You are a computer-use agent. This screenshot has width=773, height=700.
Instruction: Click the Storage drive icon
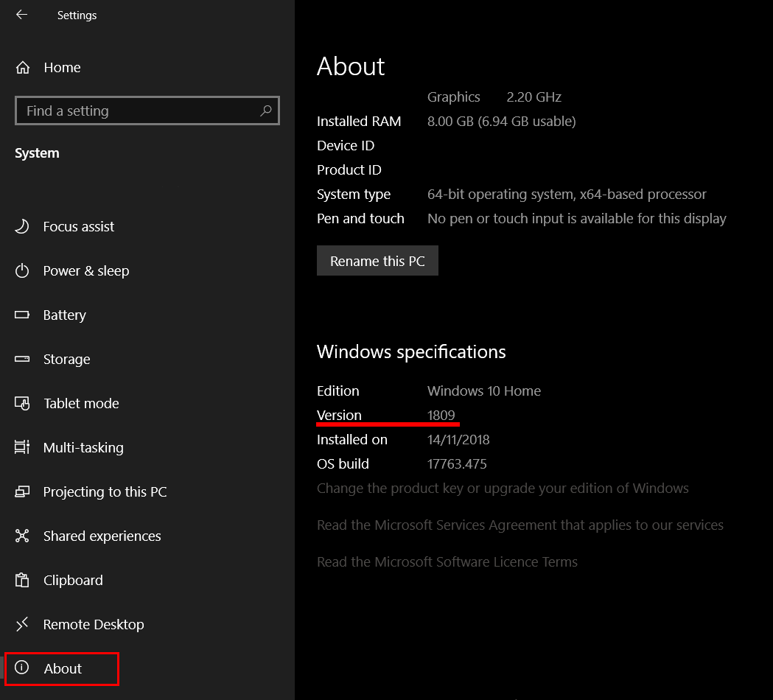[x=21, y=359]
